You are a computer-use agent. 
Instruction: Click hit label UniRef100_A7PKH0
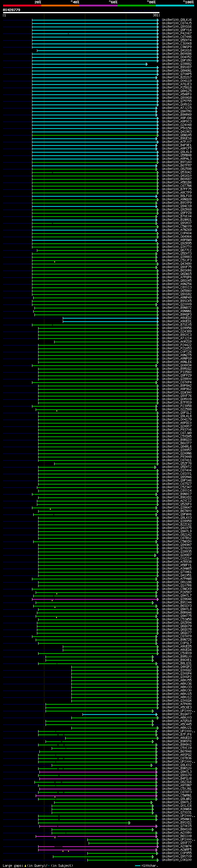point(177,704)
